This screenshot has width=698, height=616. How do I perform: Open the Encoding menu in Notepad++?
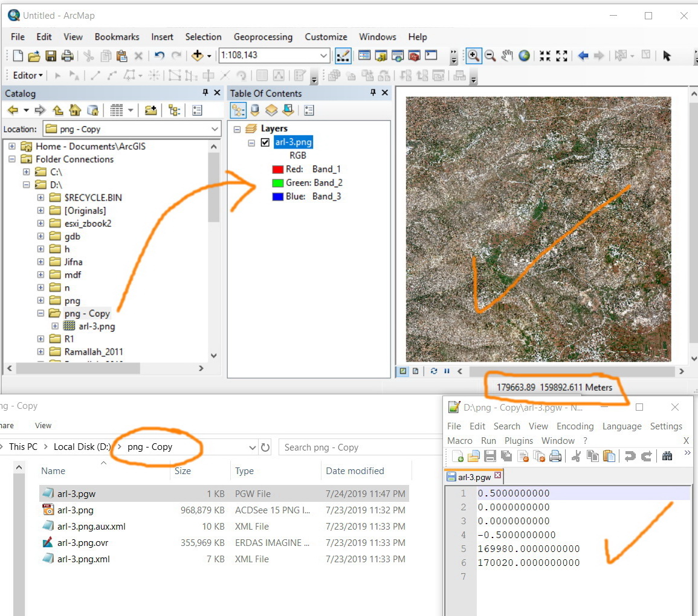575,426
